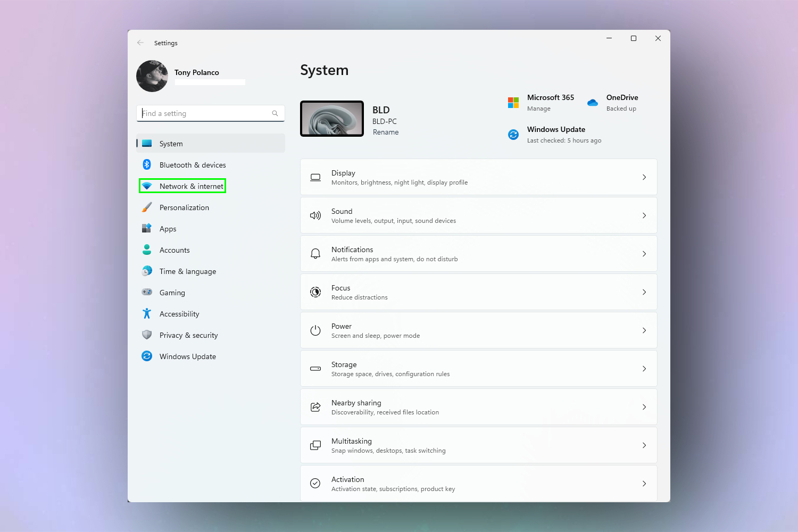Open the Notifications settings row
The height and width of the screenshot is (532, 798).
478,254
